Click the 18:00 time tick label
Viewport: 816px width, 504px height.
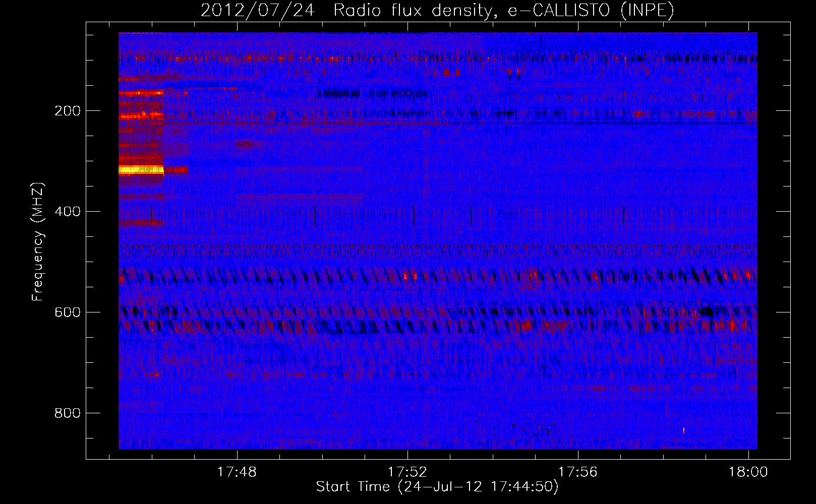[748, 472]
